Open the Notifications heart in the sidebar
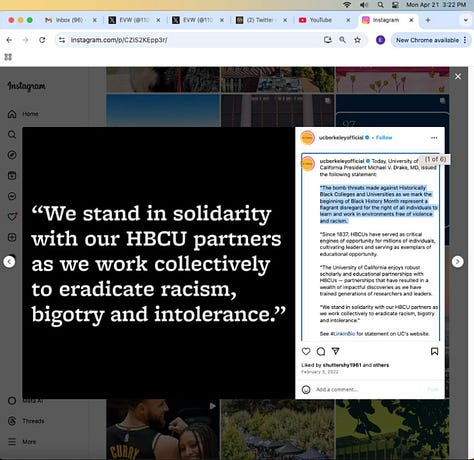The height and width of the screenshot is (460, 474). click(x=12, y=217)
